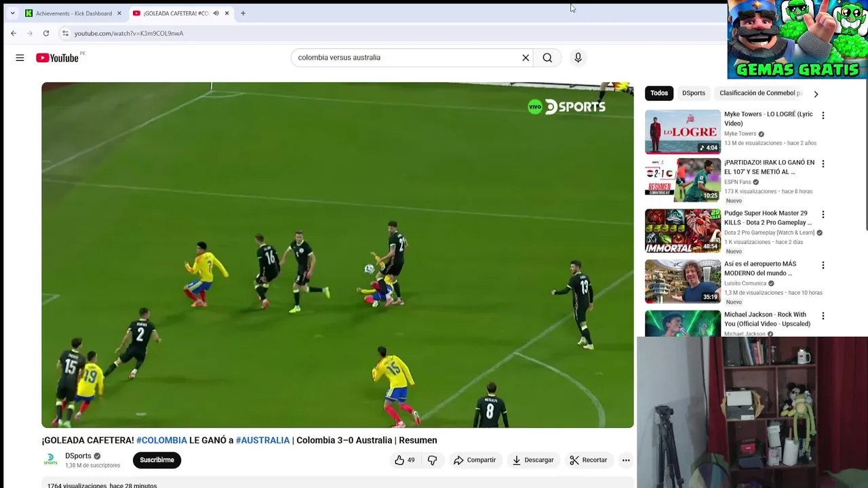Open more actions ellipsis under video

tap(626, 460)
